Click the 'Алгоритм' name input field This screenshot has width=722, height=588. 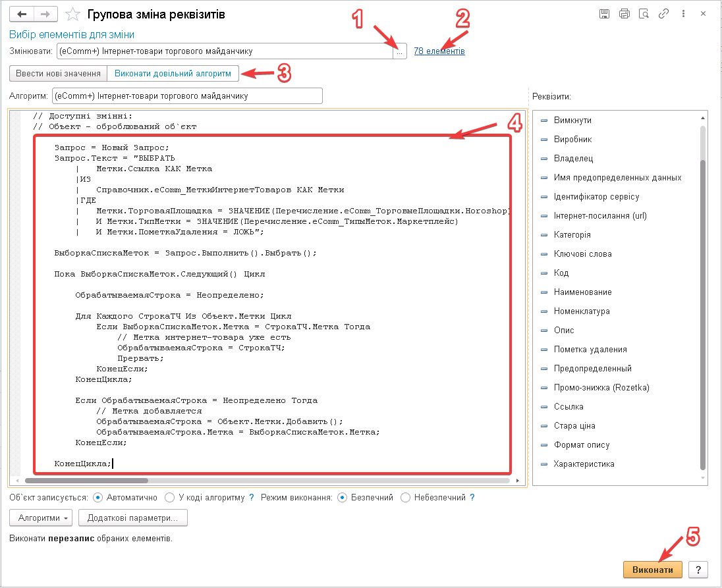[x=187, y=96]
